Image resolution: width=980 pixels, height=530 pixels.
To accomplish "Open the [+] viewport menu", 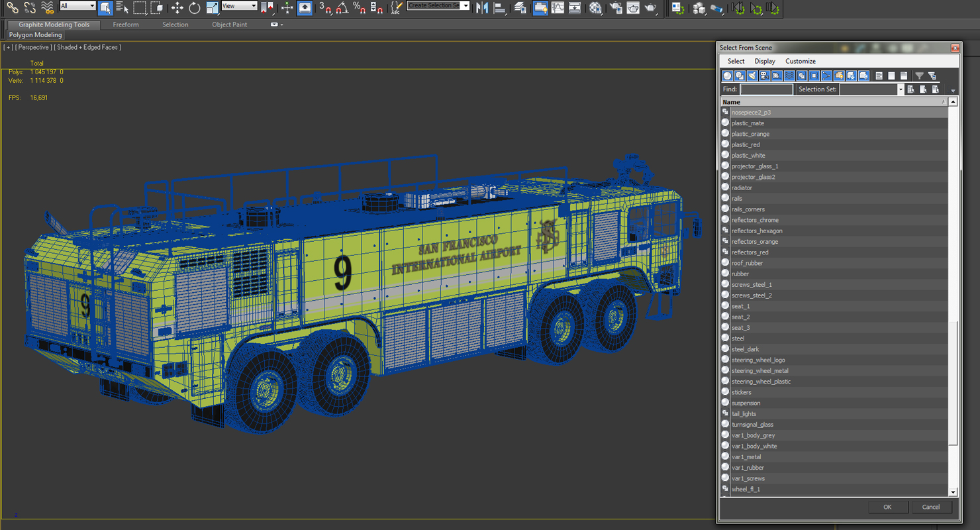I will [x=8, y=47].
